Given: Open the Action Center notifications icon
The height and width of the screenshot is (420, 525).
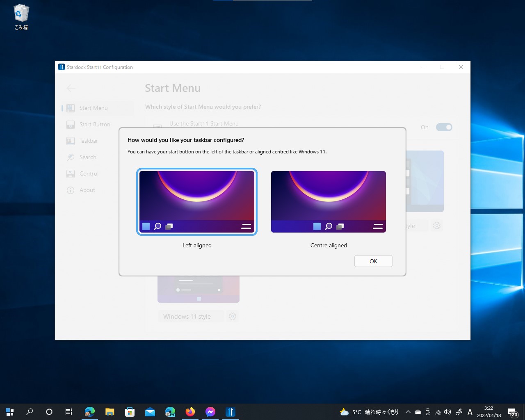Looking at the screenshot, I should click(x=512, y=412).
